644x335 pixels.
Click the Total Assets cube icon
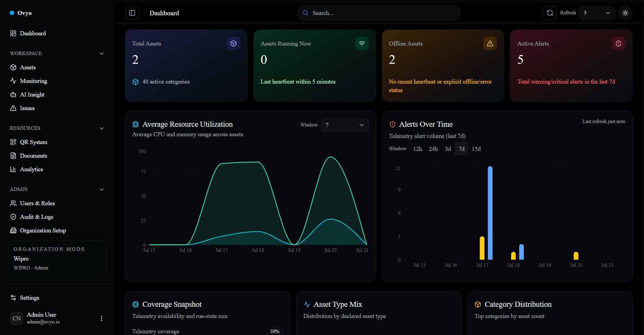[233, 43]
